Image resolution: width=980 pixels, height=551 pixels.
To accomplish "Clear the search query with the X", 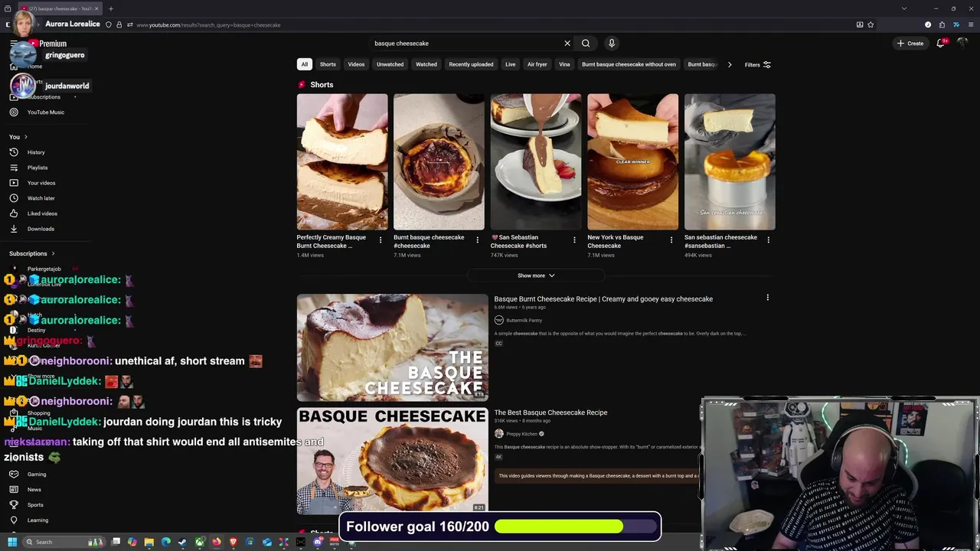I will click(567, 44).
